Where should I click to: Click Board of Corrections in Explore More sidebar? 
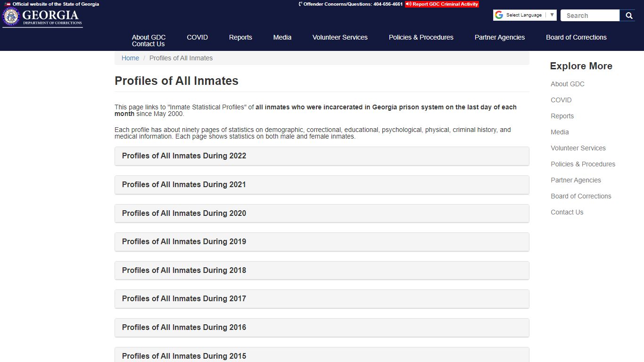pos(581,196)
